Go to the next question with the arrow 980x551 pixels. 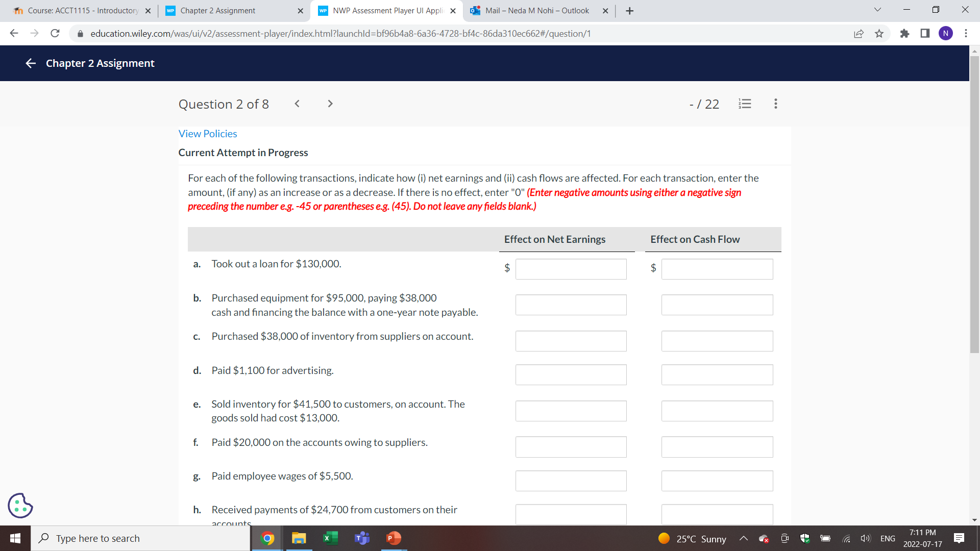(x=330, y=104)
